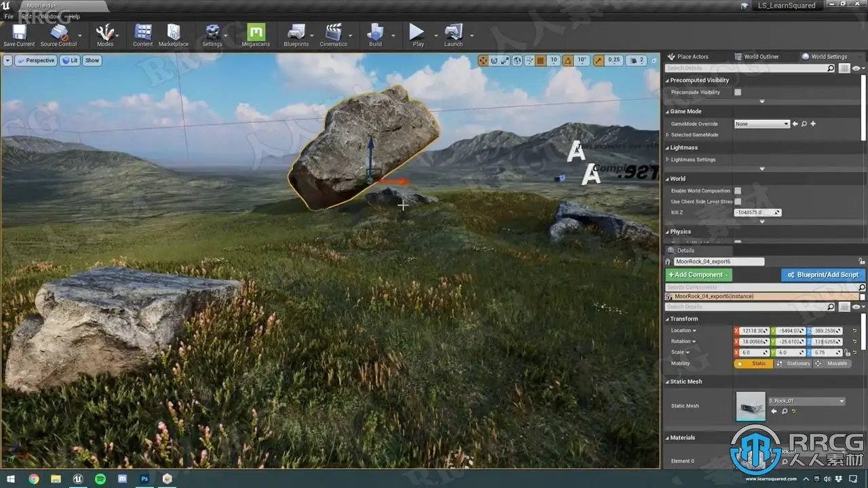
Task: Click the Use Selected arrow for GameMode Override
Action: point(795,124)
